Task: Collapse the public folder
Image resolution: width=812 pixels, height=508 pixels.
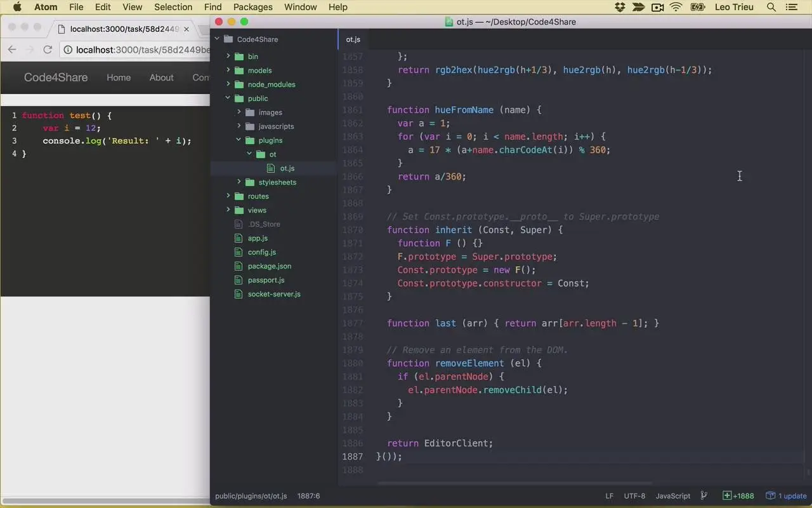Action: 228,98
